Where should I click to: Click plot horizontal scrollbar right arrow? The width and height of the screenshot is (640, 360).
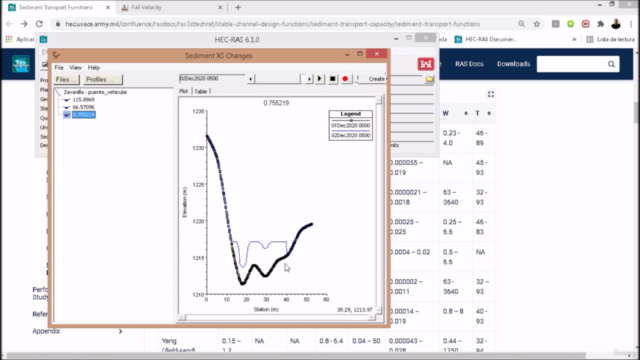(x=371, y=318)
